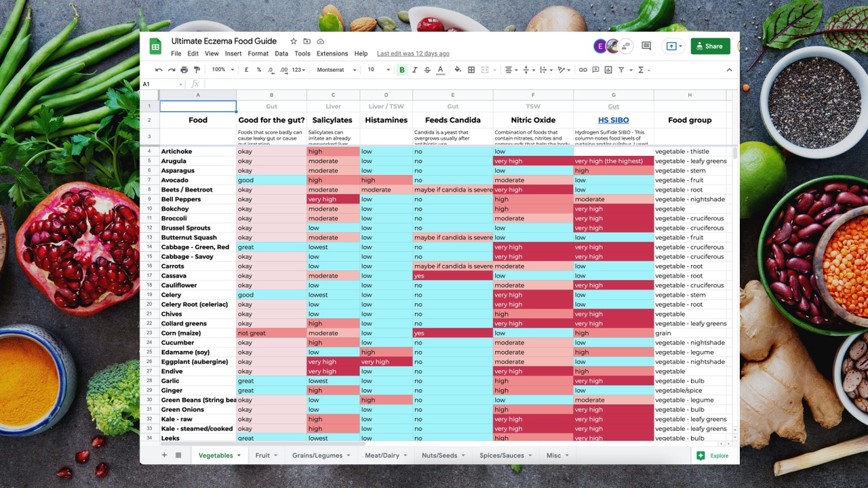The width and height of the screenshot is (868, 488).
Task: Select the Avocado food cell
Action: (198, 180)
